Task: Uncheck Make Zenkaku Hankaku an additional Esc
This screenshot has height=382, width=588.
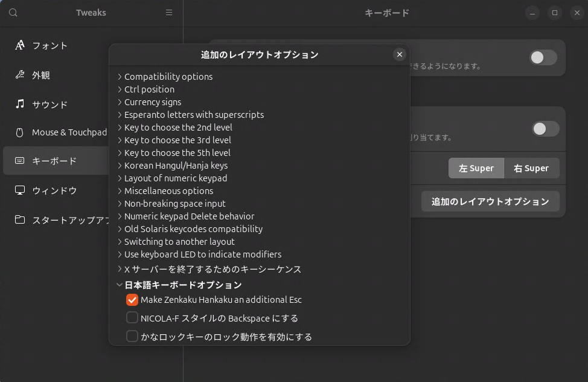Action: coord(132,300)
